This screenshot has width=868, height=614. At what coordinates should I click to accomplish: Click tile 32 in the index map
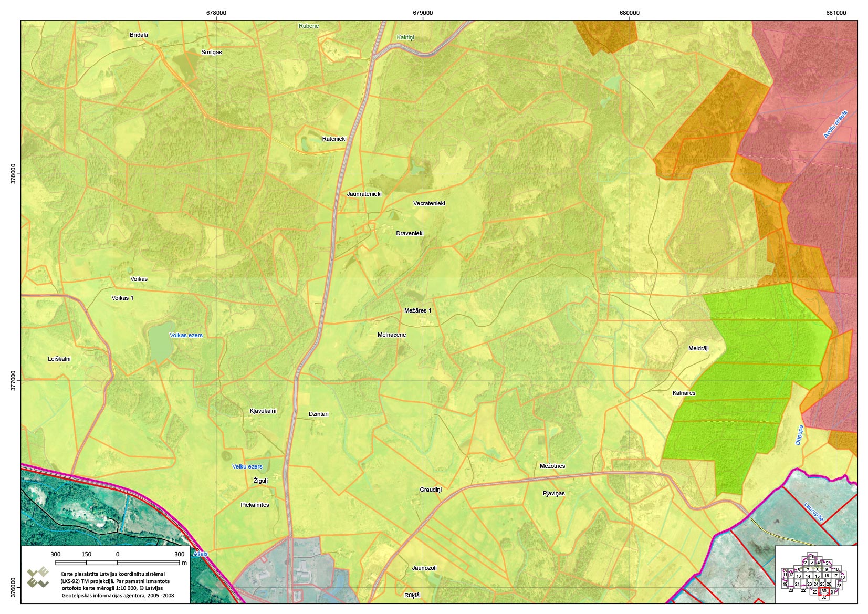823,597
